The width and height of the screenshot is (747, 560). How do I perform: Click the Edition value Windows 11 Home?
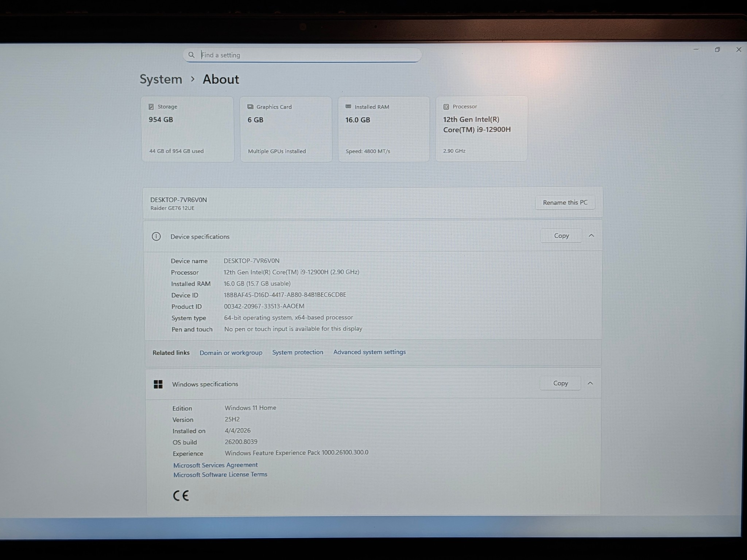(x=251, y=408)
